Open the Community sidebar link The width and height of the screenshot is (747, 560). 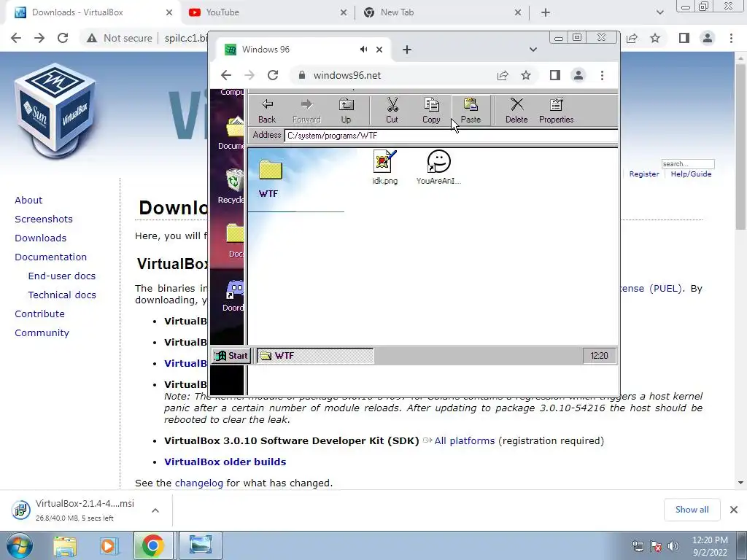[42, 333]
